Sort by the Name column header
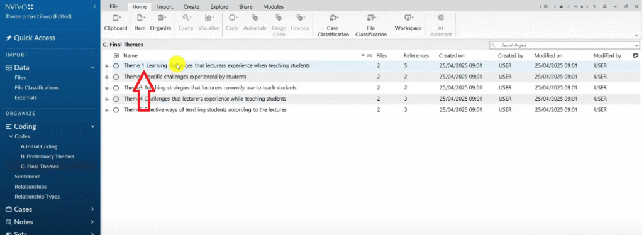644x235 pixels. point(131,55)
